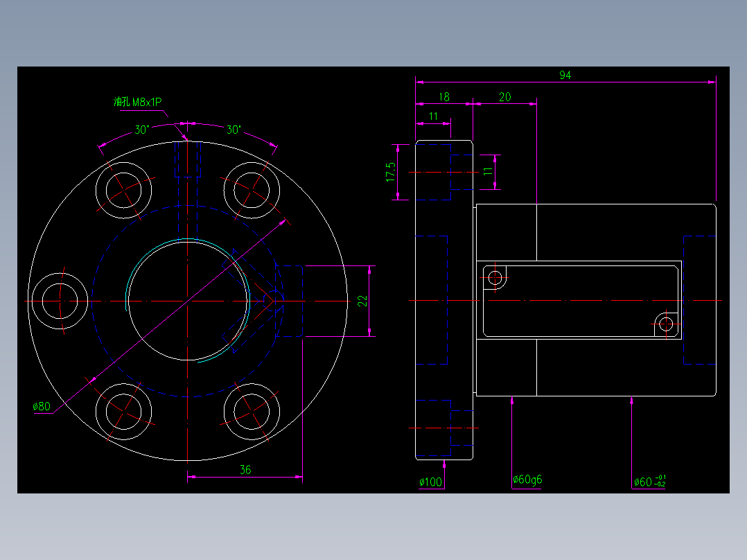Select the ø60g6 diameter label
This screenshot has height=560, width=747.
point(527,480)
